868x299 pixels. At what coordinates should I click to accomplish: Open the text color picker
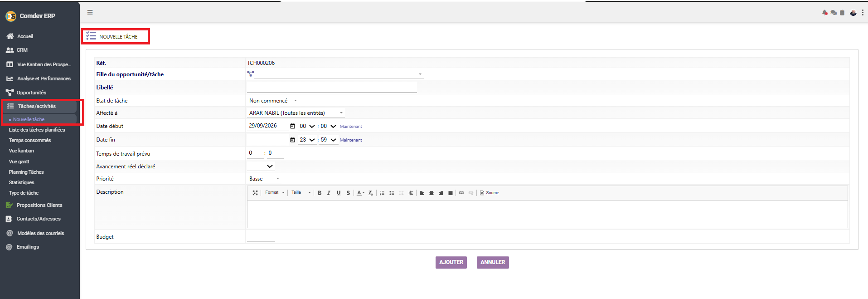360,193
